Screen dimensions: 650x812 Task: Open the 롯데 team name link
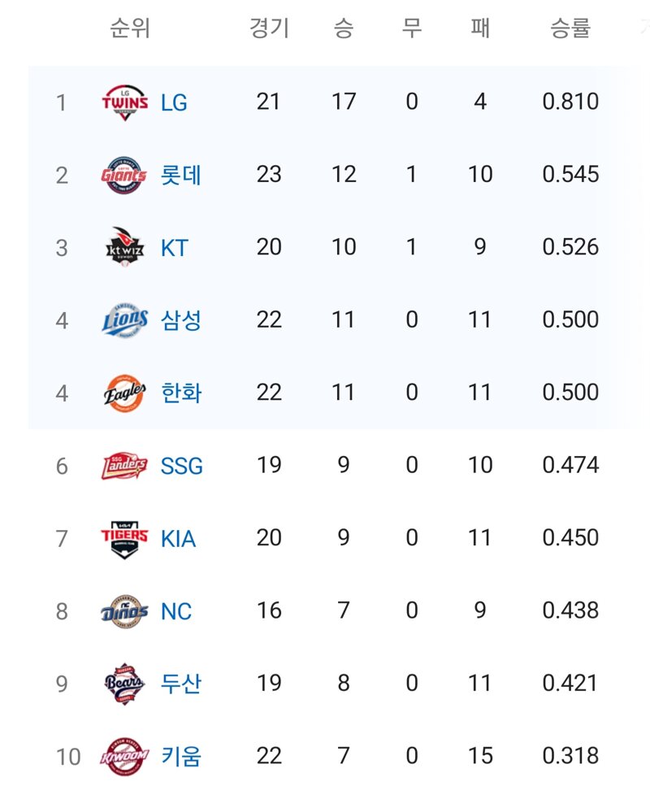pyautogui.click(x=180, y=175)
